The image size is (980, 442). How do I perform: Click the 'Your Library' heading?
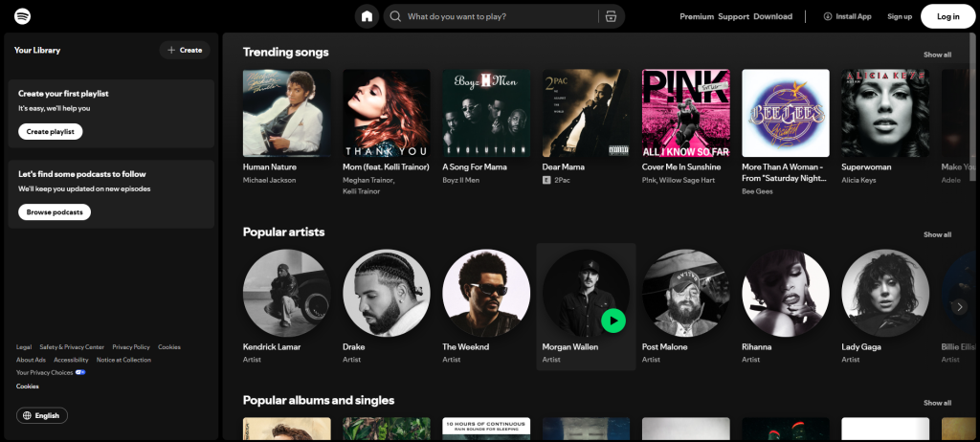coord(37,50)
